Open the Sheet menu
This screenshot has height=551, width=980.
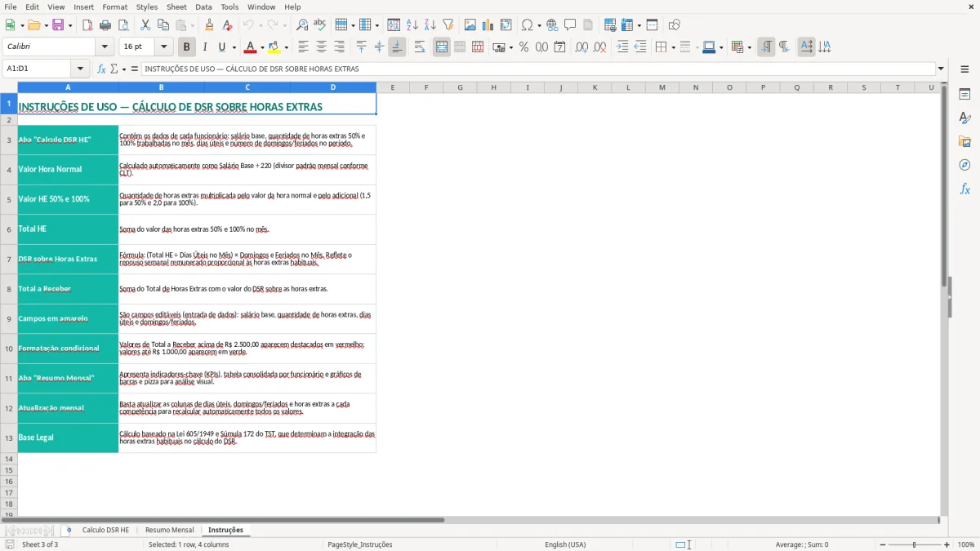[x=176, y=7]
